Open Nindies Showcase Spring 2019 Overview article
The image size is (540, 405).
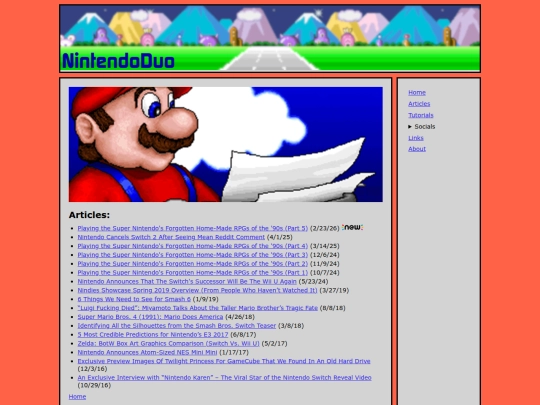coord(197,291)
